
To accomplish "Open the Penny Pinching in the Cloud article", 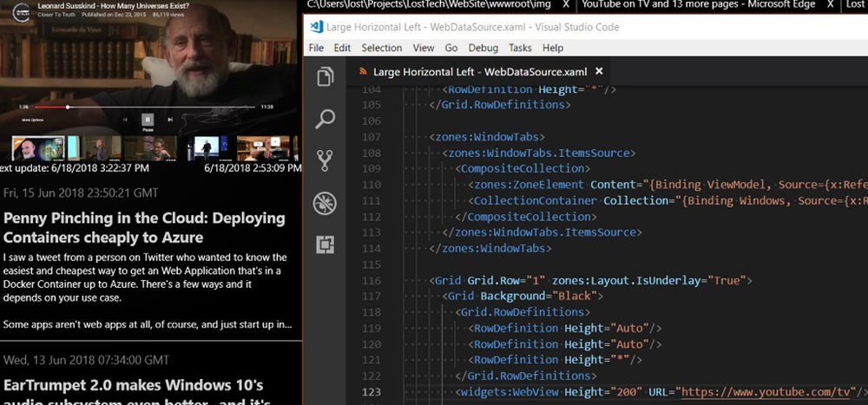I will tap(144, 227).
